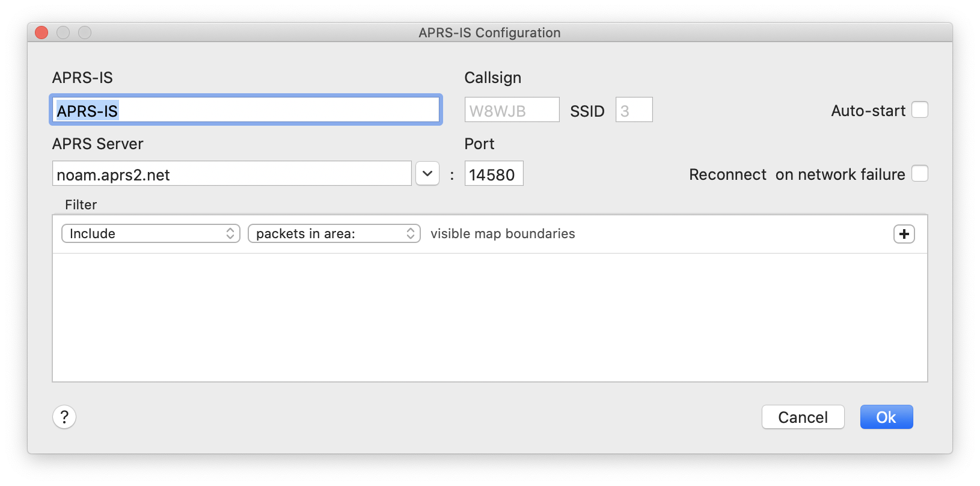This screenshot has width=980, height=486.
Task: Click the Filter section label
Action: [x=81, y=205]
